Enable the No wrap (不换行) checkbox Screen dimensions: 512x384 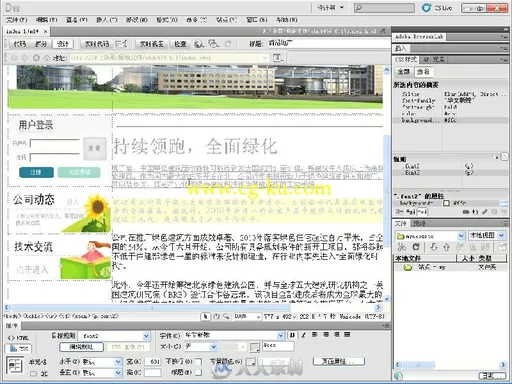pos(198,361)
